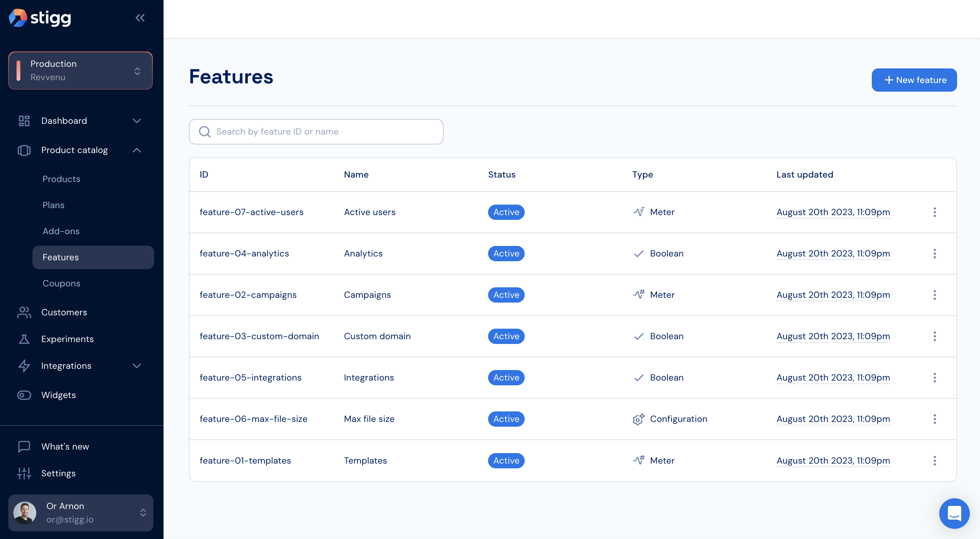Open Coupons in the sidebar
This screenshot has height=539, width=980.
coord(61,283)
